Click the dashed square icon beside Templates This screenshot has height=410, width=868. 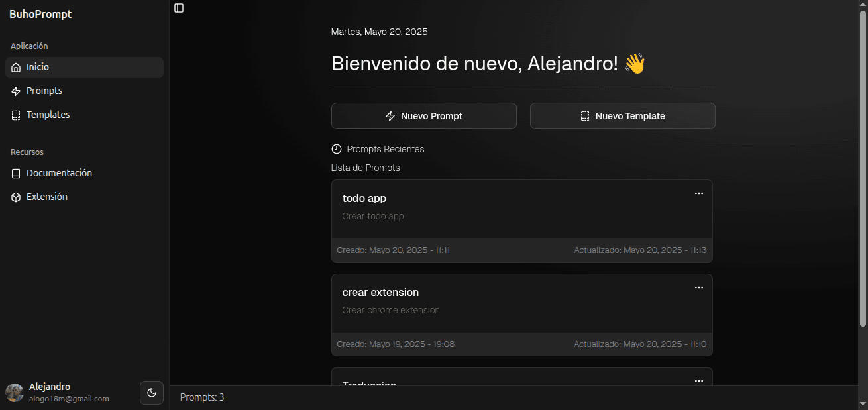point(16,115)
